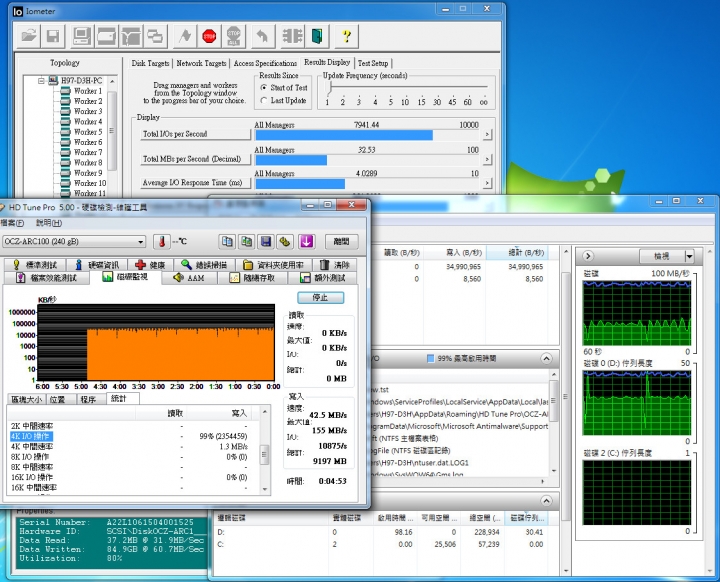Start tests green flag icon

(x=185, y=36)
